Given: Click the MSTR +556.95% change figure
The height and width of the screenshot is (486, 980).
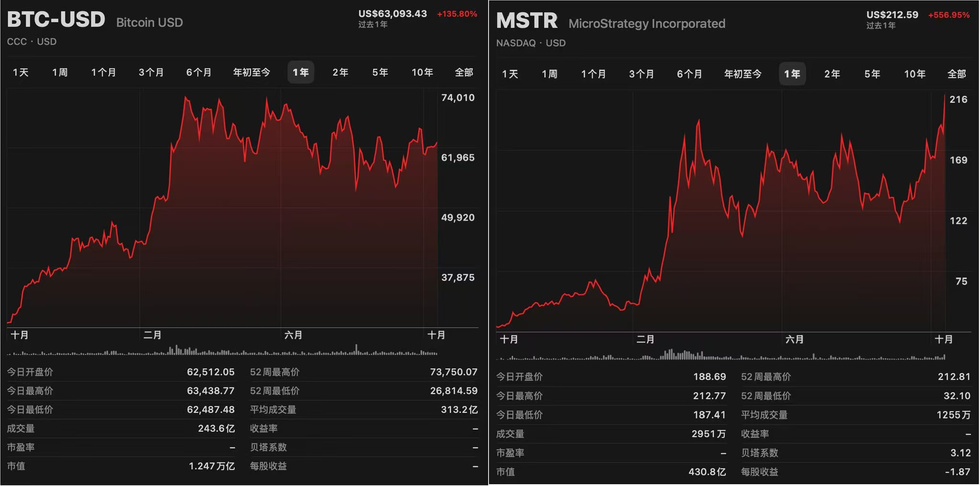Looking at the screenshot, I should 948,15.
